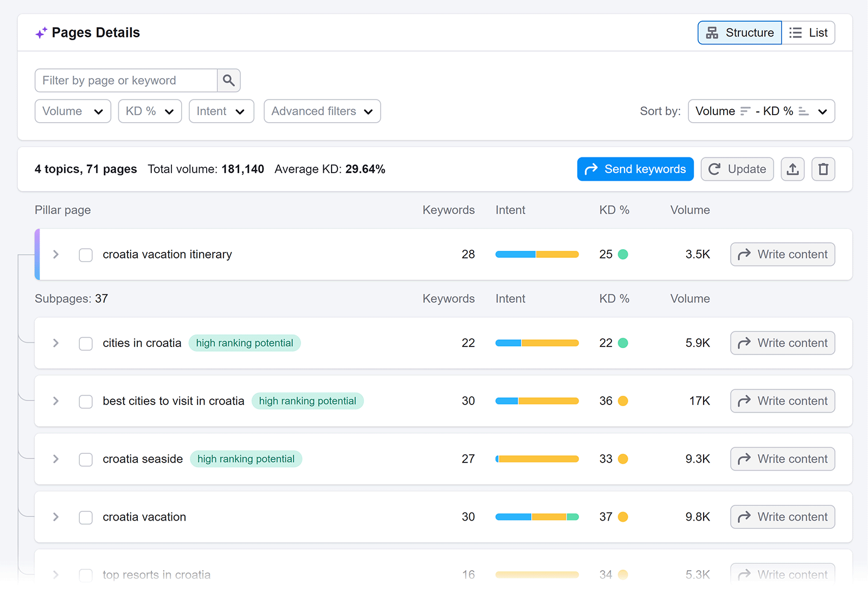Click Write content for croatia vacation itinerary
The height and width of the screenshot is (595, 868).
(782, 255)
